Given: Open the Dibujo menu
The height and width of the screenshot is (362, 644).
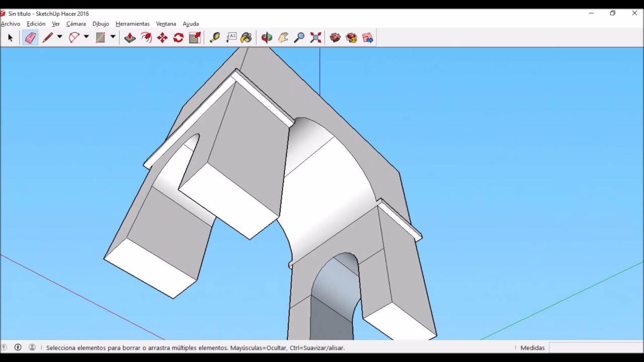Looking at the screenshot, I should pos(101,24).
